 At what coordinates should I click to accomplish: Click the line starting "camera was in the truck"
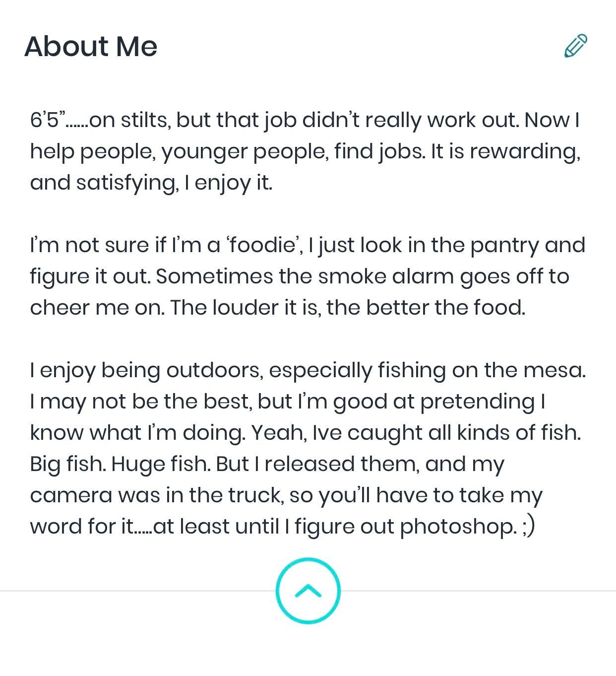tap(286, 495)
